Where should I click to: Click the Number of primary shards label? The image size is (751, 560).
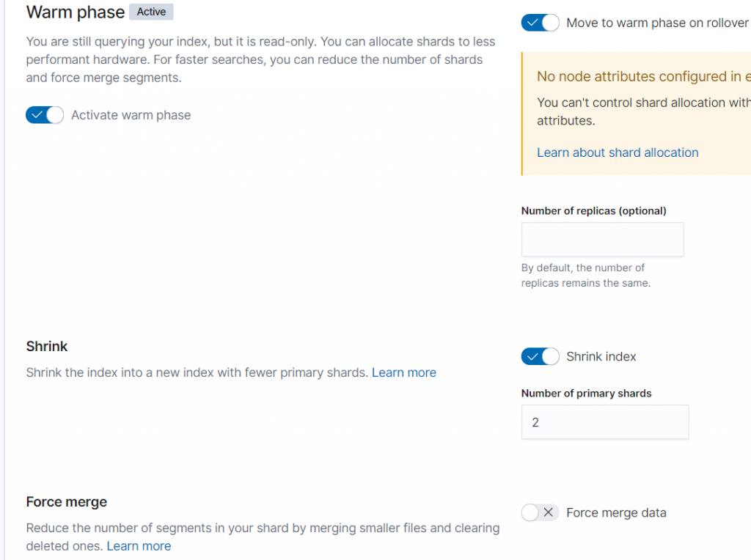pyautogui.click(x=586, y=394)
